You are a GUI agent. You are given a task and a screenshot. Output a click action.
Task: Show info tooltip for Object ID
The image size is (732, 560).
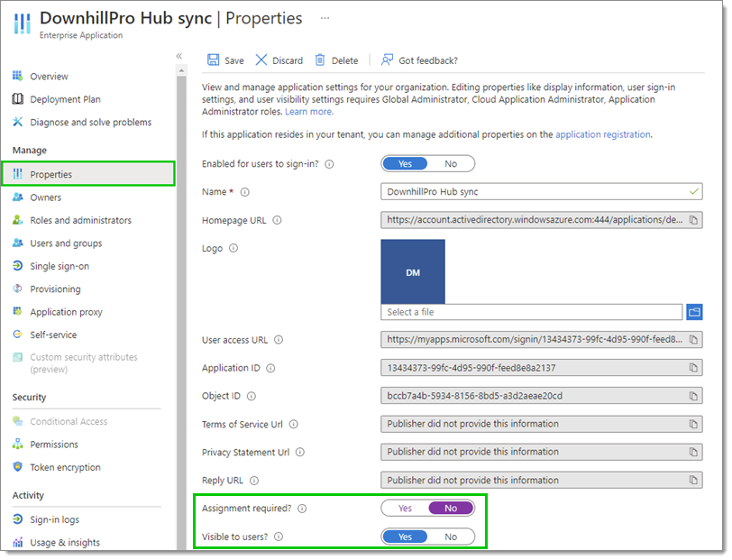point(252,396)
